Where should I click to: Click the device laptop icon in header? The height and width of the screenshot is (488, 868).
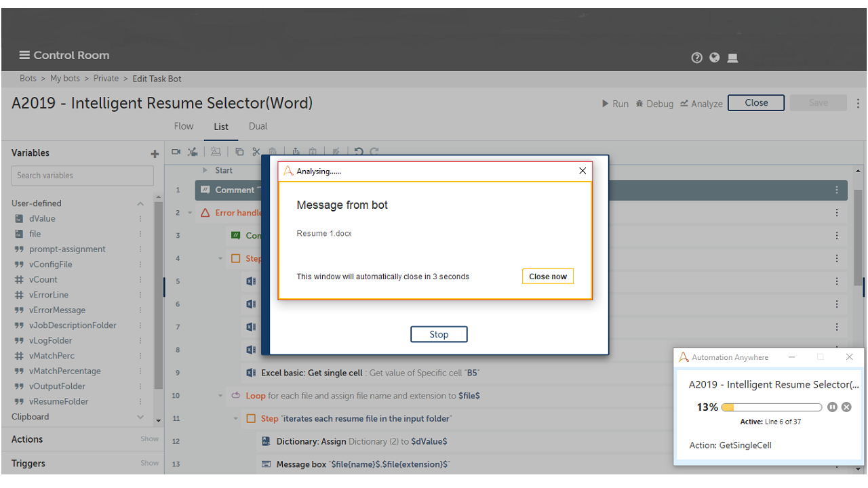click(732, 58)
